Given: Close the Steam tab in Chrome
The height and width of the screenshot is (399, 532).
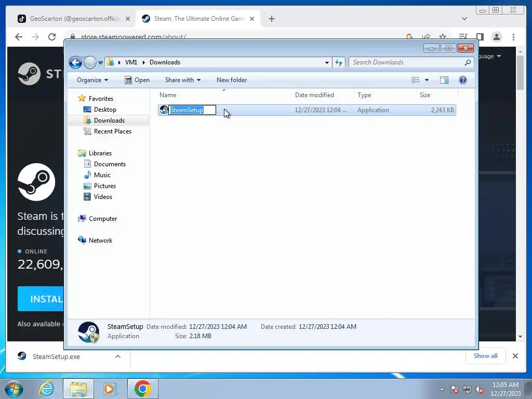Looking at the screenshot, I should (252, 19).
